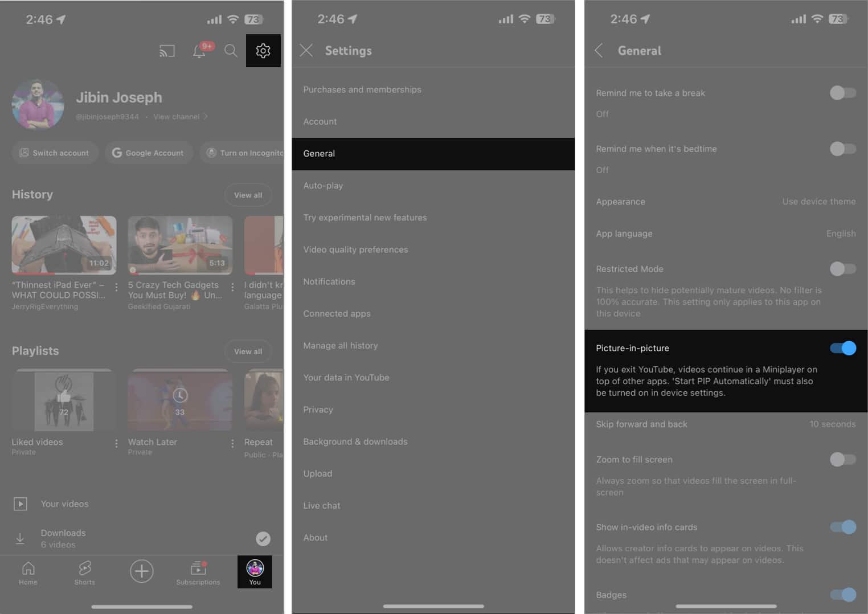
Task: Open Purchases and memberships settings
Action: pyautogui.click(x=433, y=89)
